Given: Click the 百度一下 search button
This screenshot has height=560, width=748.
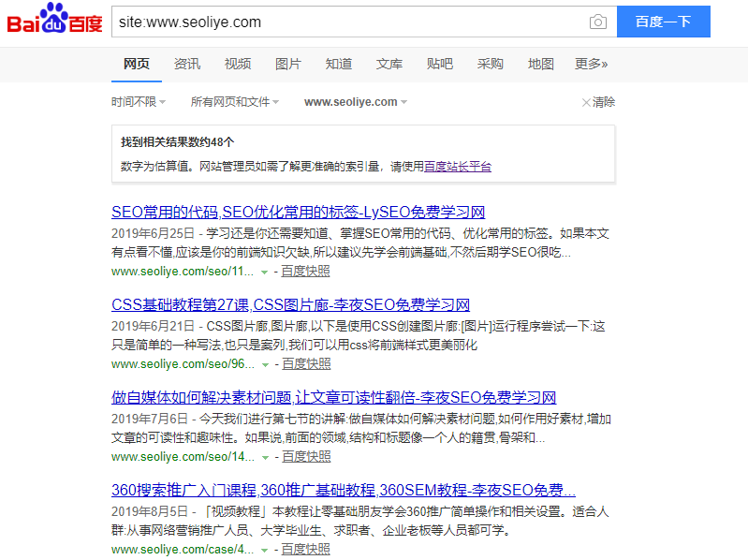Looking at the screenshot, I should [663, 22].
